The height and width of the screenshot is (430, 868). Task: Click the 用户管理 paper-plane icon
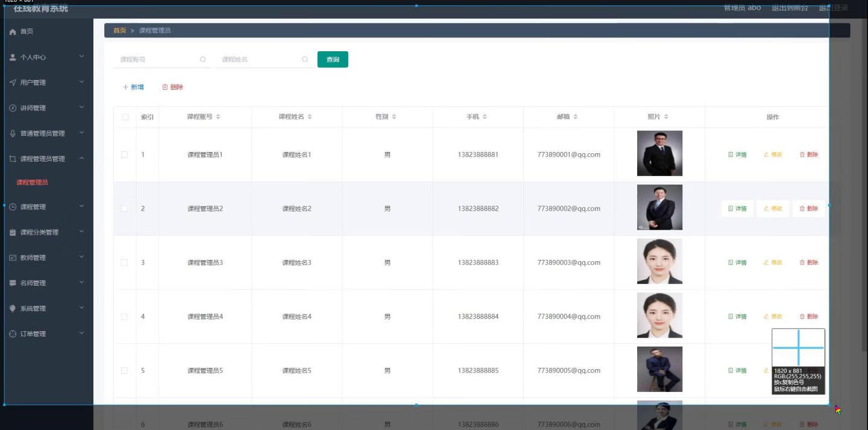(x=13, y=83)
